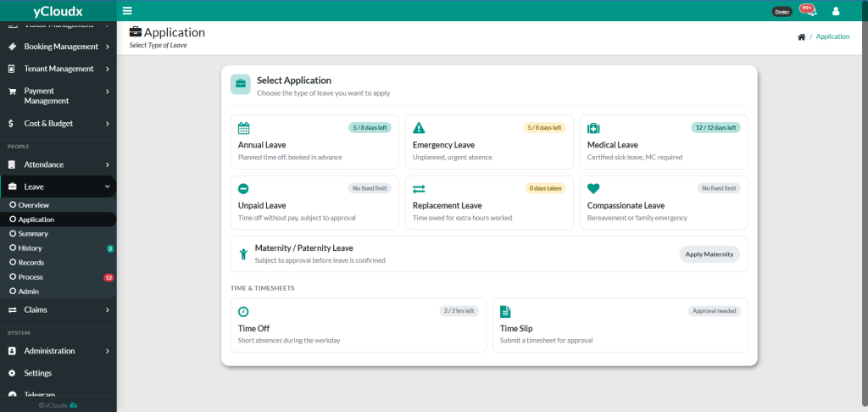Click 'Short absences during the workday' text

pyautogui.click(x=289, y=341)
